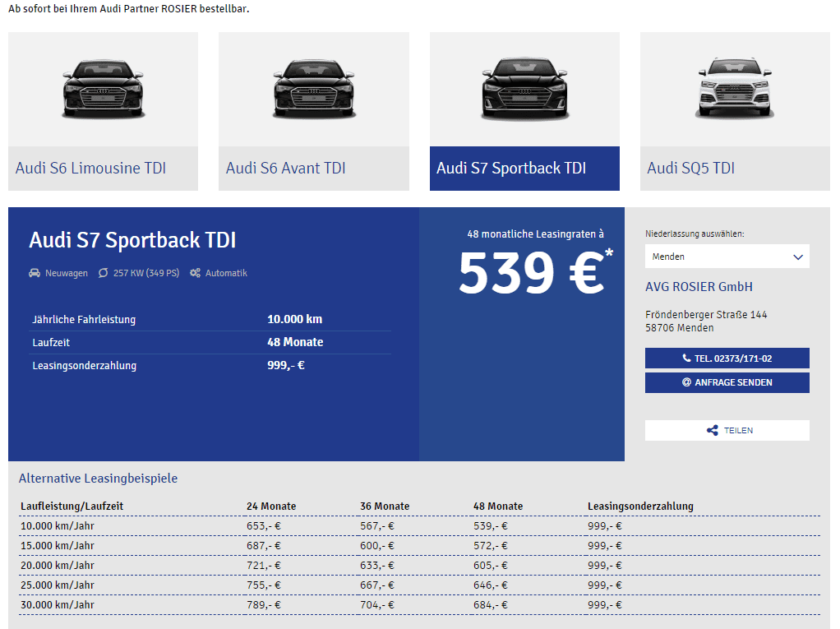Click the Audi S6 Limousine car image
Screen dimensions: 840x629
(x=103, y=89)
